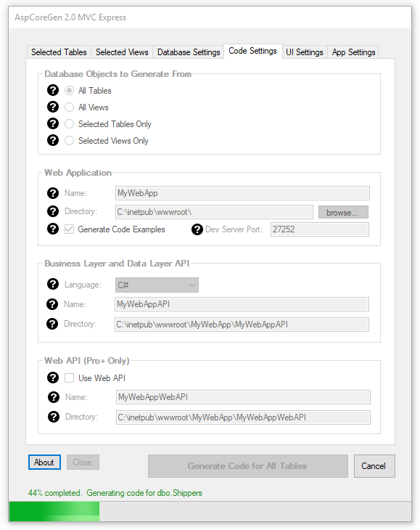Open help icon beside All Views

[x=53, y=107]
